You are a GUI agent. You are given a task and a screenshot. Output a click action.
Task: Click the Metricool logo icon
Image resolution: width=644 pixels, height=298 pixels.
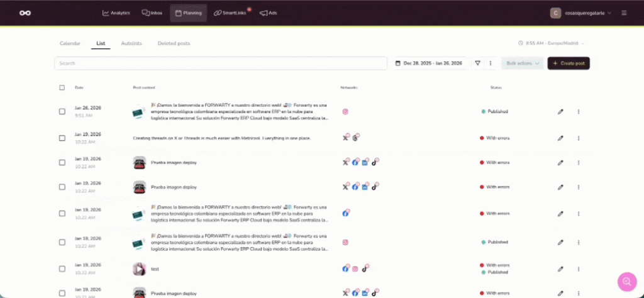[x=25, y=13]
